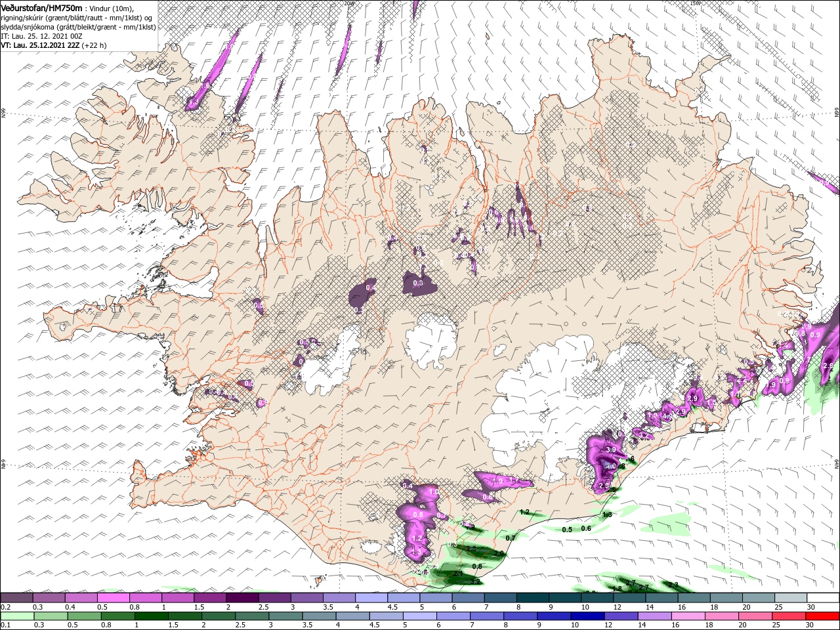Click the 0.7 rain value near south coast

[511, 537]
